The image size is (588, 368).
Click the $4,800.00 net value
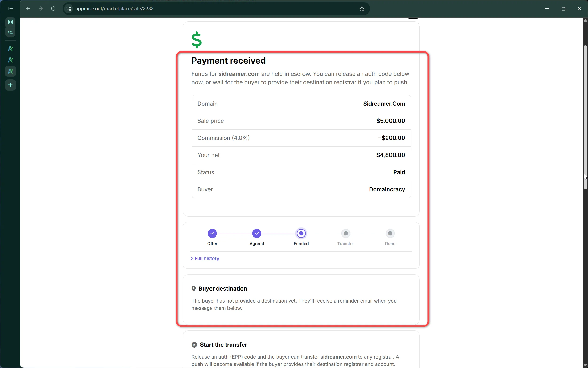pos(391,155)
